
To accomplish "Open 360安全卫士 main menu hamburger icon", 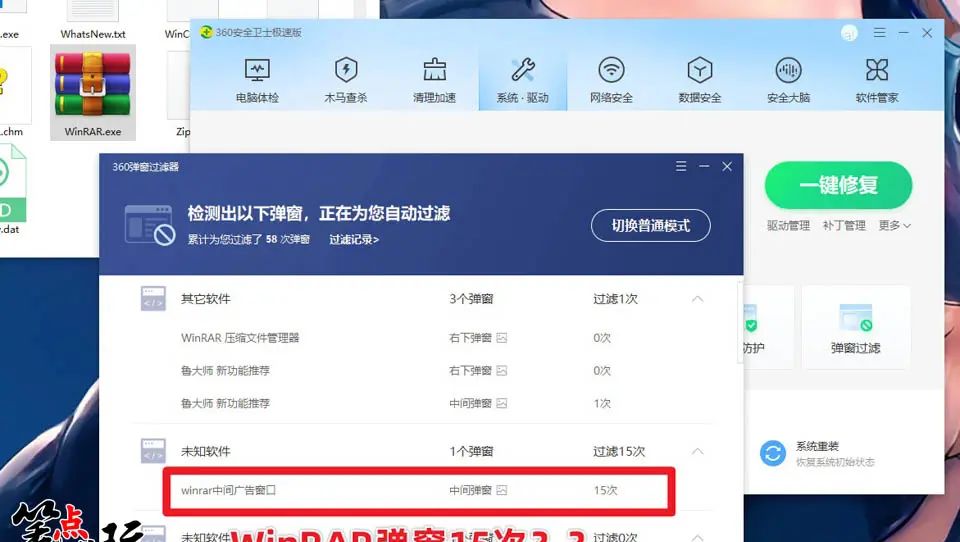I will [879, 32].
